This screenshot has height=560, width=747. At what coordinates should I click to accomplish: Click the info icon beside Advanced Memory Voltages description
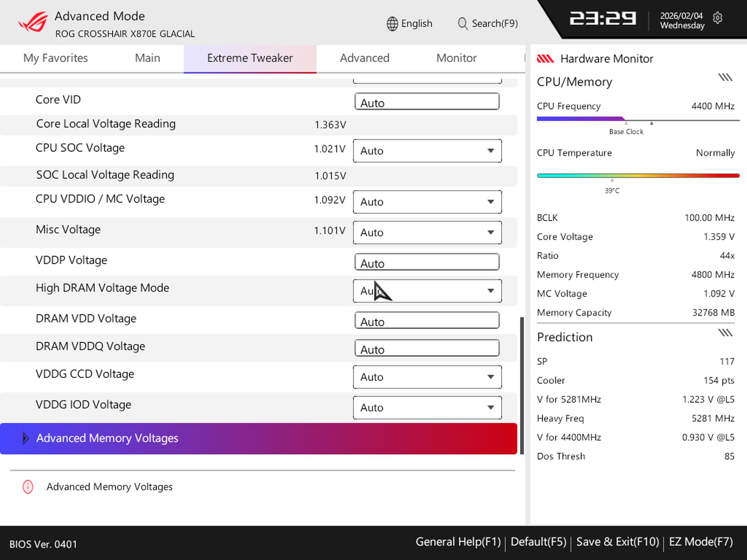[27, 486]
